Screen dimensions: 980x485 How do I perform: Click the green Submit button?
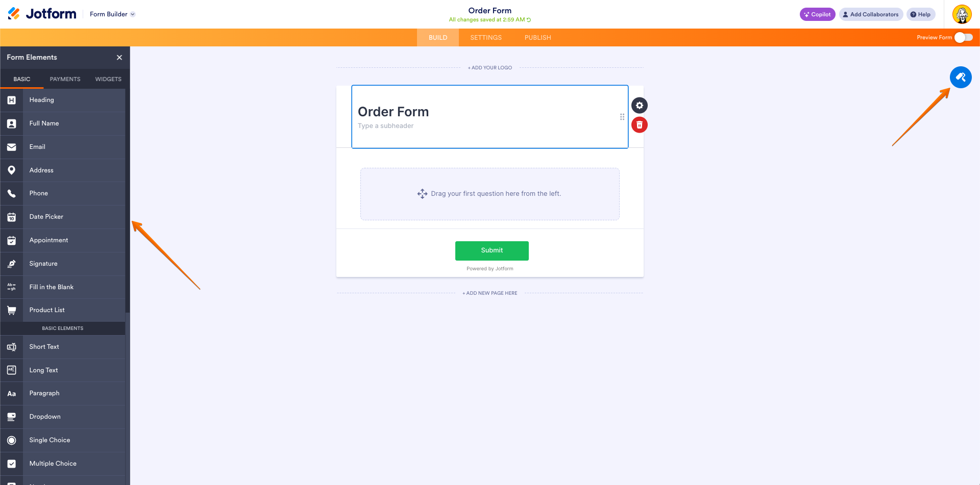click(x=492, y=250)
